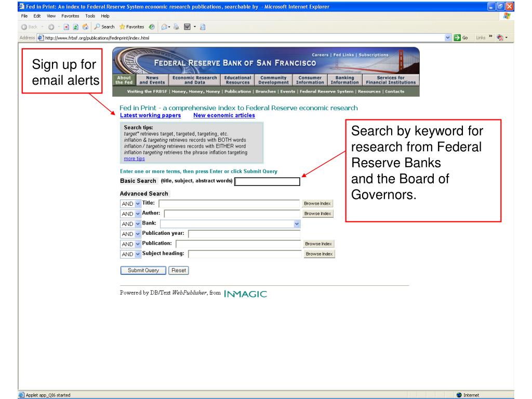This screenshot has width=532, height=399.
Task: Click the page icon in the address bar
Action: [x=41, y=37]
